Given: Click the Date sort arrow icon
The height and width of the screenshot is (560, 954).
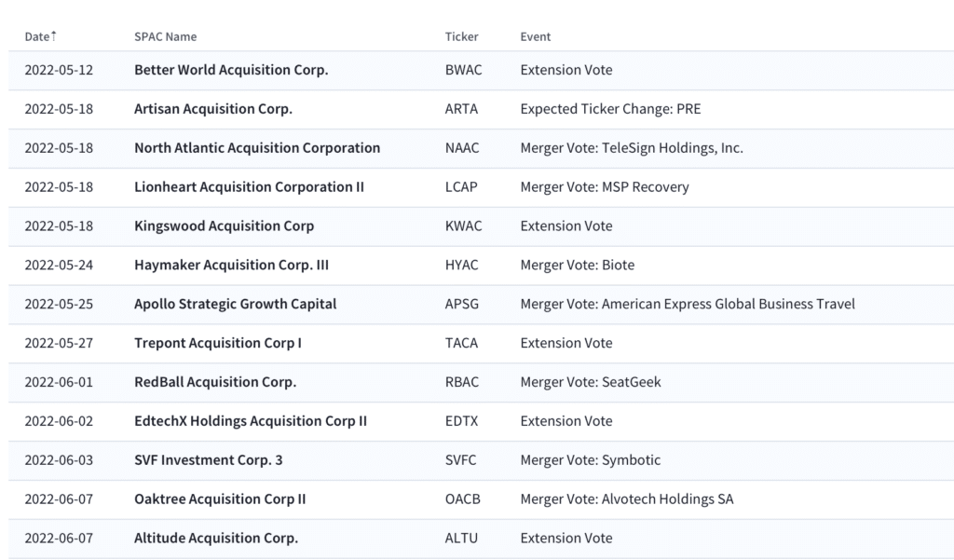Looking at the screenshot, I should (53, 36).
